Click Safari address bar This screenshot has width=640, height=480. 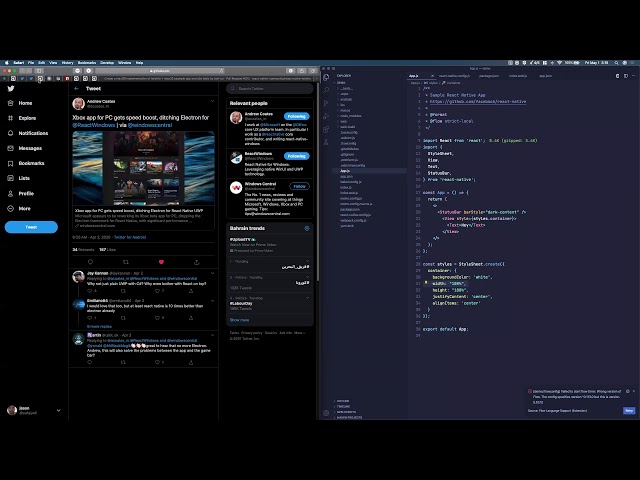tap(159, 71)
